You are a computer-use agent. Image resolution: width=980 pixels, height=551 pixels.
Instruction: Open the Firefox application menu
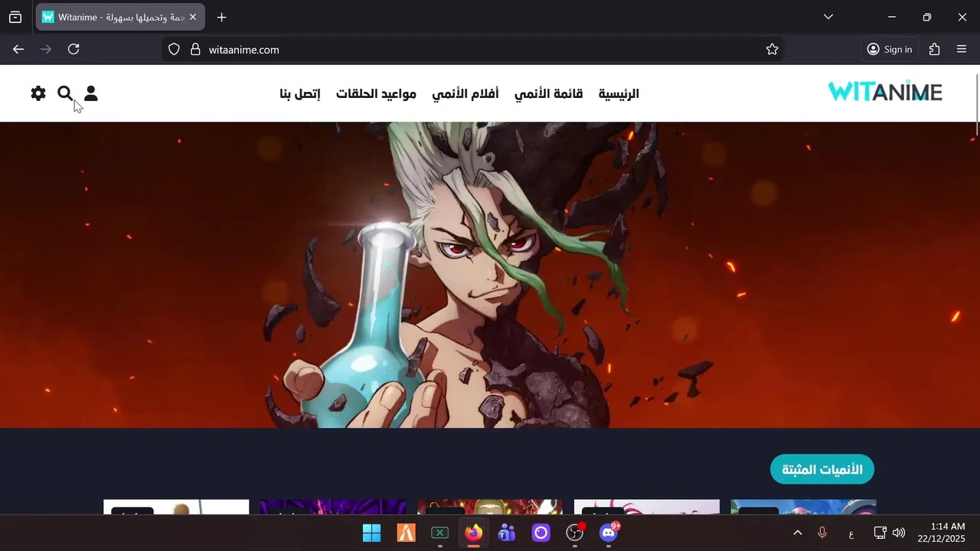(x=962, y=49)
